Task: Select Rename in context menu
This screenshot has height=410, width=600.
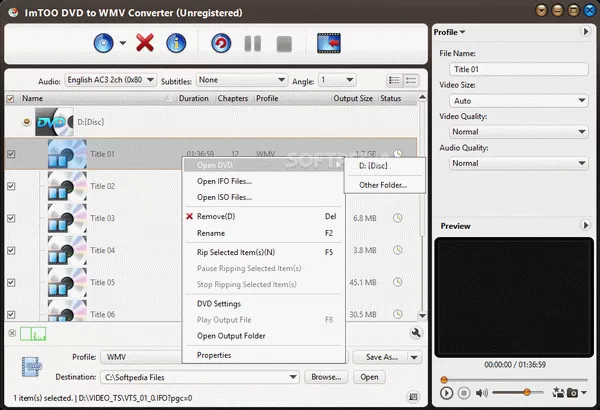Action: click(x=263, y=233)
